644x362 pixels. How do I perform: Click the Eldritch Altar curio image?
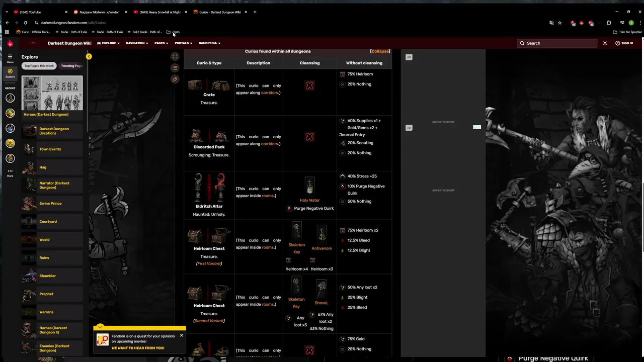coord(209,188)
